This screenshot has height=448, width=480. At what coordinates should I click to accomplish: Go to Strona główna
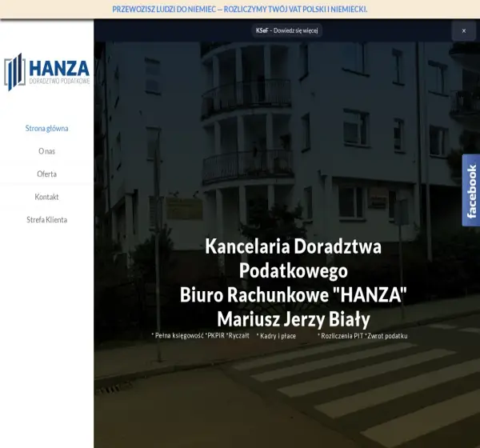coord(47,128)
